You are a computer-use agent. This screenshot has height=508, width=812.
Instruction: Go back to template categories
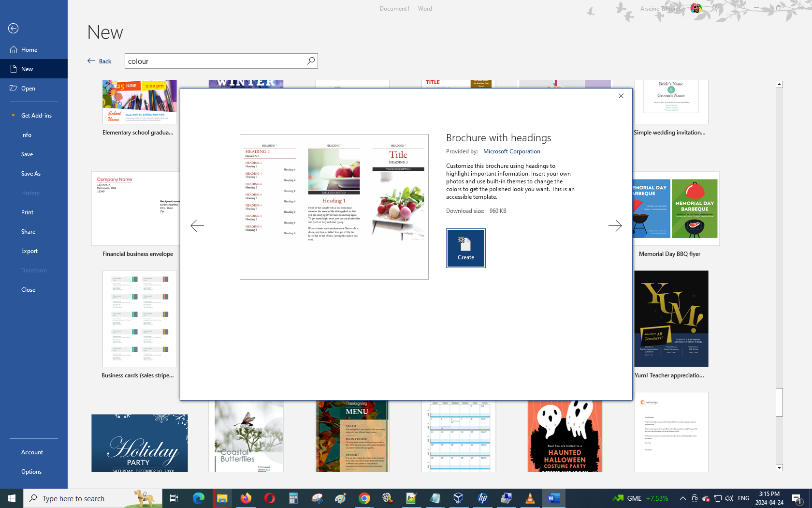tap(100, 61)
